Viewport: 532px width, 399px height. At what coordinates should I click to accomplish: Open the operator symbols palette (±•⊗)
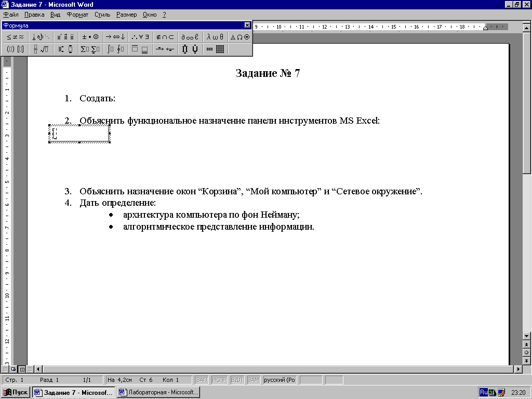(x=90, y=37)
